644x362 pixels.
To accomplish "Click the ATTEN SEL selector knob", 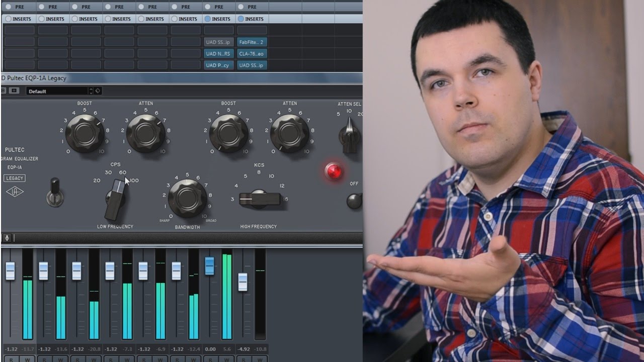I will [x=349, y=135].
